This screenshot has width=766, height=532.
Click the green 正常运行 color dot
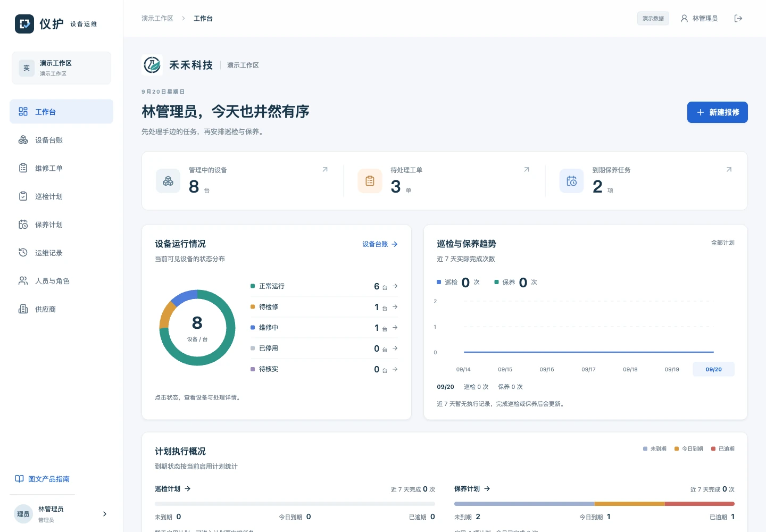(x=253, y=286)
